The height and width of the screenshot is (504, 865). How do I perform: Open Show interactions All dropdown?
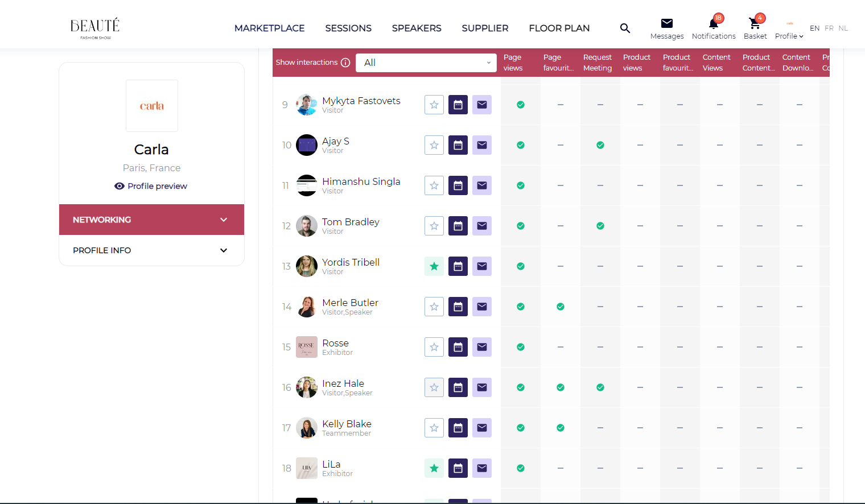[x=426, y=63]
